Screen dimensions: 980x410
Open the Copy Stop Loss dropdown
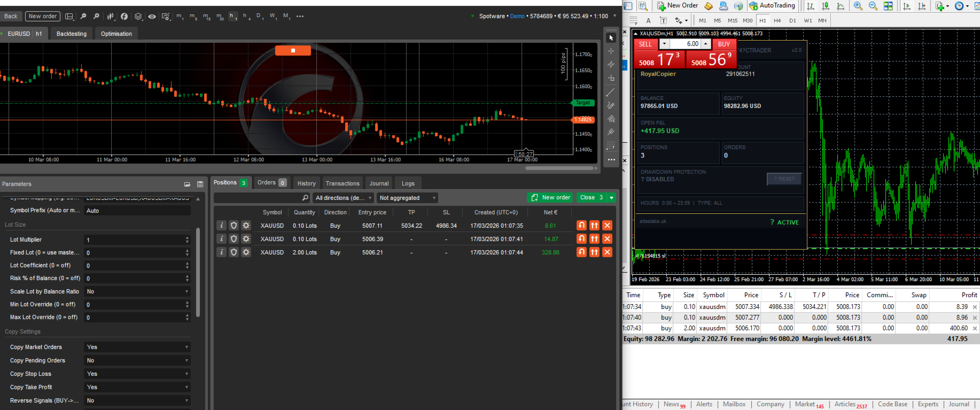point(137,374)
